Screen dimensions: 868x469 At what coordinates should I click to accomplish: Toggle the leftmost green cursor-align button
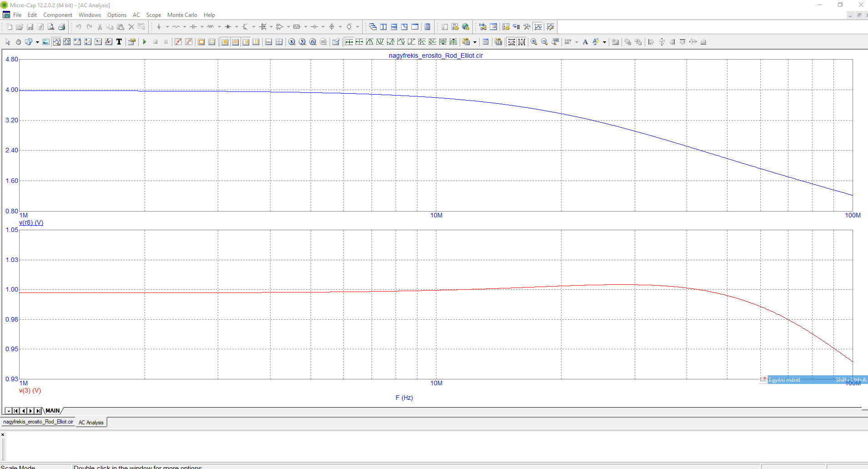pyautogui.click(x=349, y=42)
